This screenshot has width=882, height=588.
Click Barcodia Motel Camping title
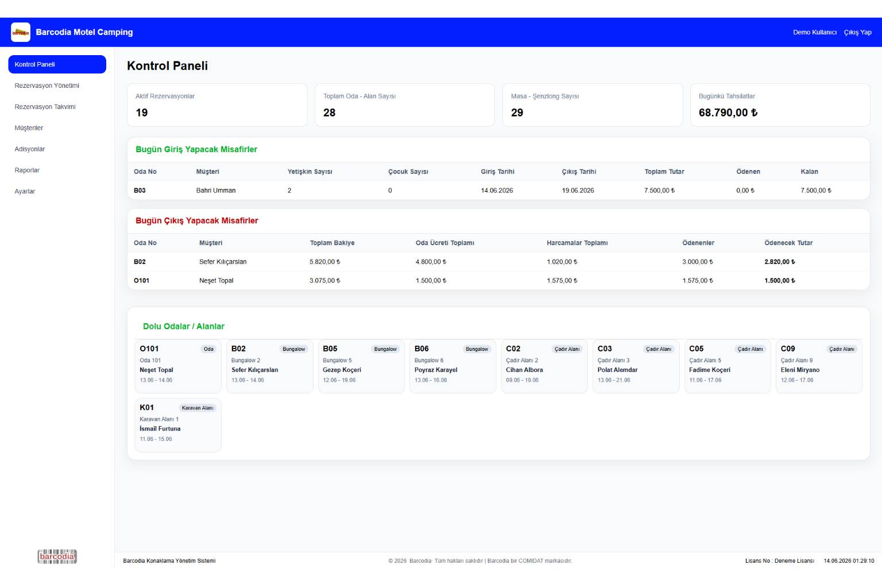coord(84,32)
